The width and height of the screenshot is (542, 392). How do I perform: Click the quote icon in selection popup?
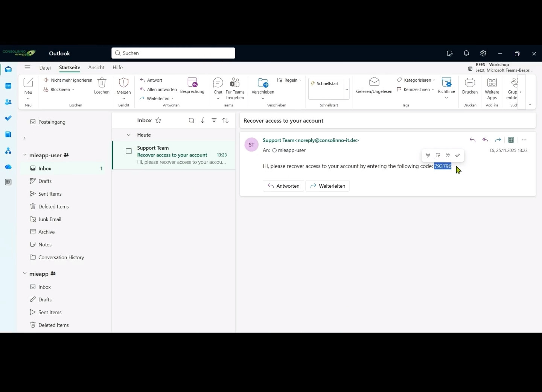(x=448, y=155)
